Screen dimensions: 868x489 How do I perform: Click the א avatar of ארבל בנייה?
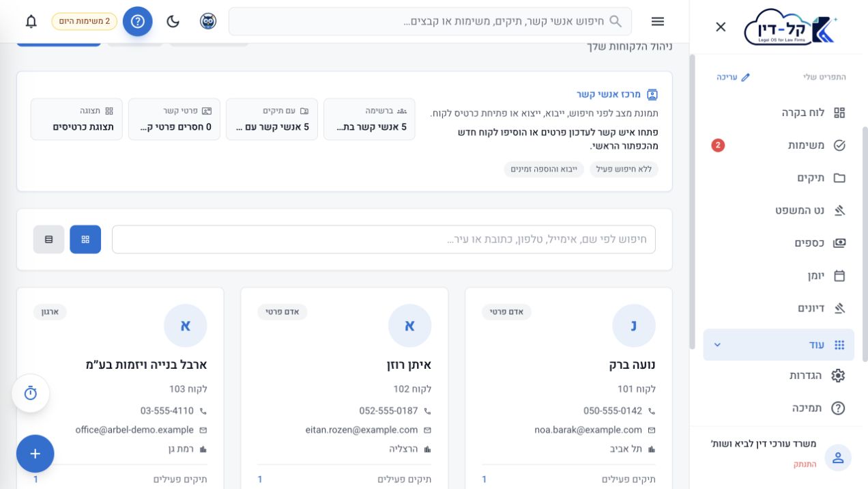186,326
